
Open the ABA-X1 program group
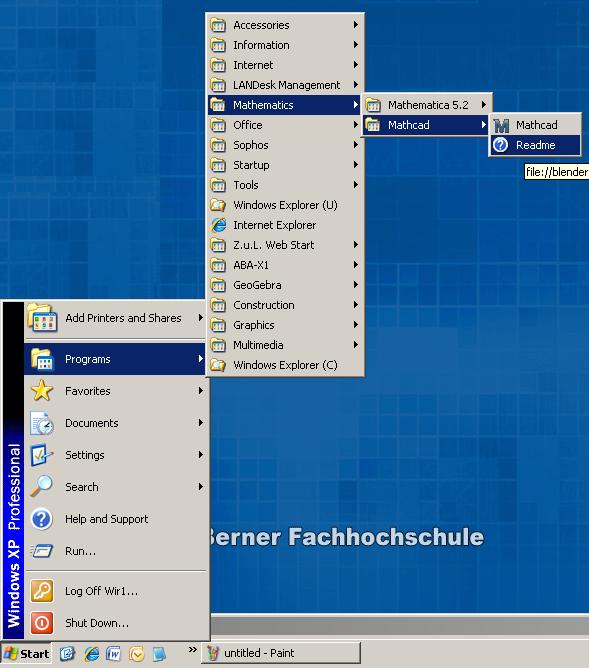pyautogui.click(x=285, y=265)
